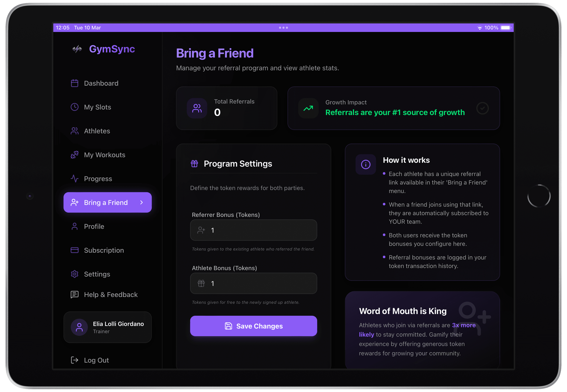Click the Growth Impact chart icon
This screenshot has width=567, height=392.
click(x=308, y=108)
